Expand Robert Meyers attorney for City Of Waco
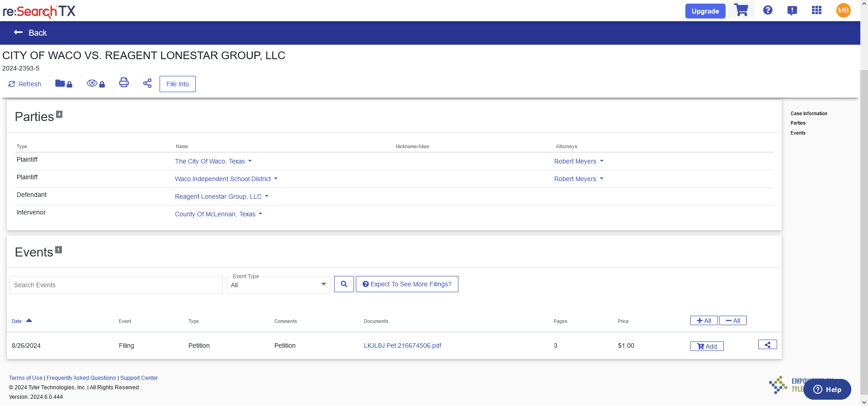The height and width of the screenshot is (406, 868). 579,161
